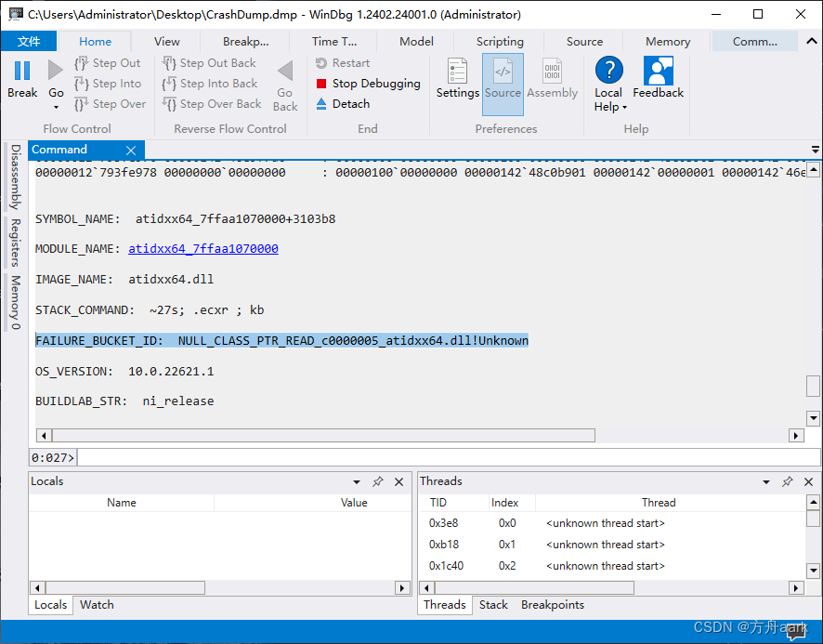Switch to the Source ribbon tab

(x=584, y=42)
